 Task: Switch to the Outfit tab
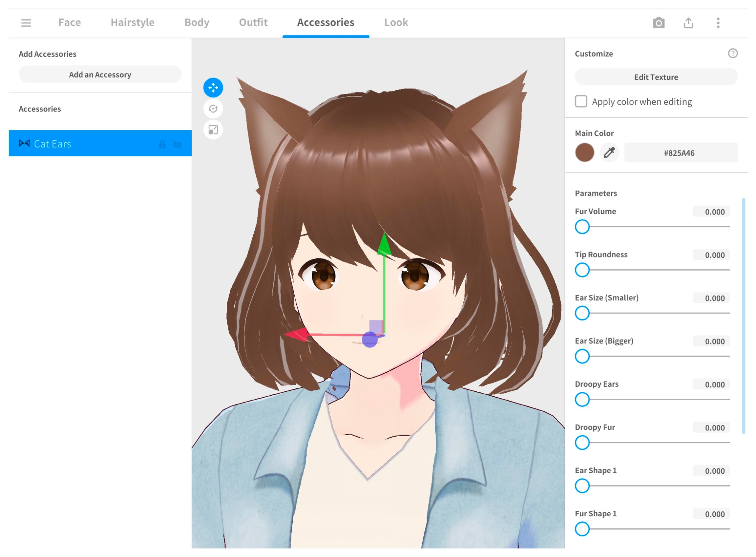[x=253, y=23]
